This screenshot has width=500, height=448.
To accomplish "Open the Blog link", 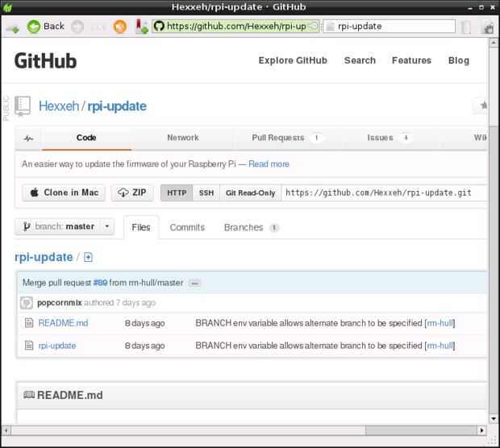I will (x=459, y=60).
